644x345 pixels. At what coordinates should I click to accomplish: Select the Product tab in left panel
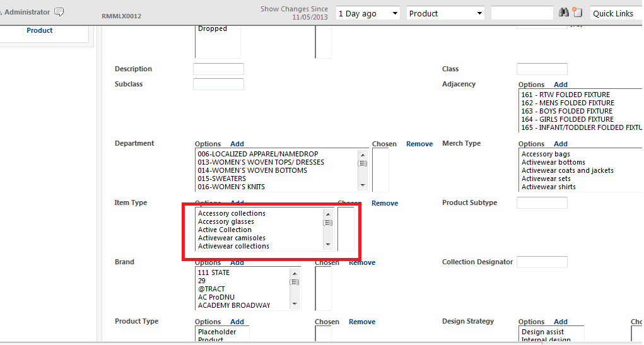[40, 30]
